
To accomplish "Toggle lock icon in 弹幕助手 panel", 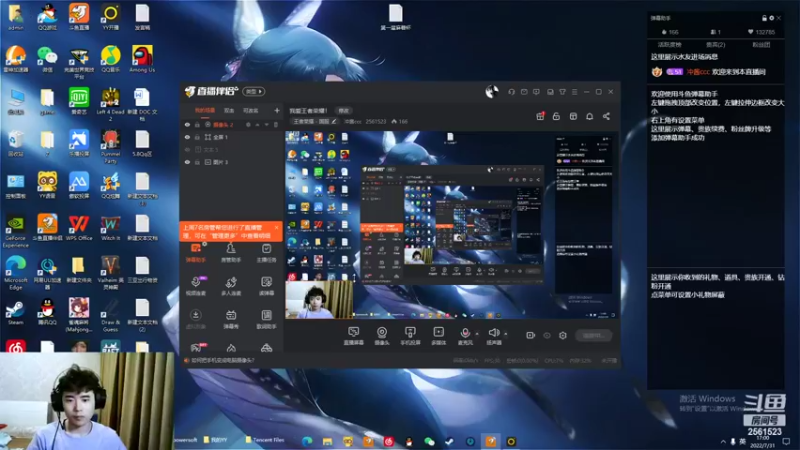I will pyautogui.click(x=764, y=18).
